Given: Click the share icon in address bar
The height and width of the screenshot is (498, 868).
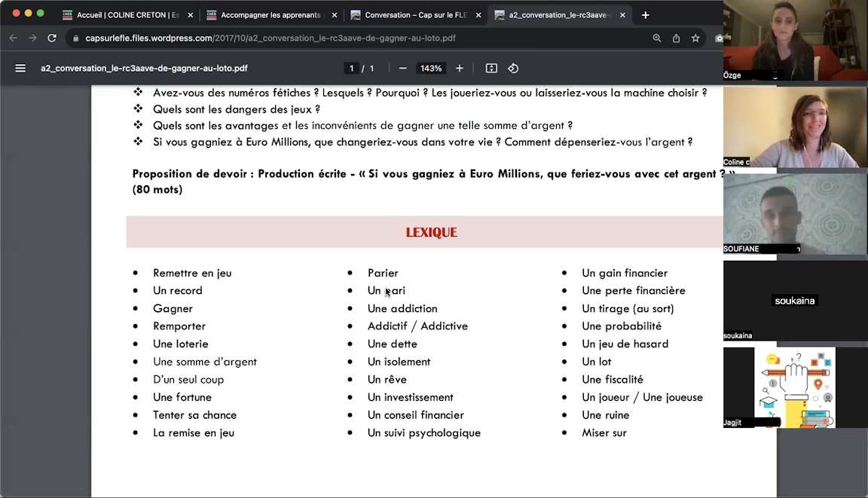Looking at the screenshot, I should [x=676, y=38].
